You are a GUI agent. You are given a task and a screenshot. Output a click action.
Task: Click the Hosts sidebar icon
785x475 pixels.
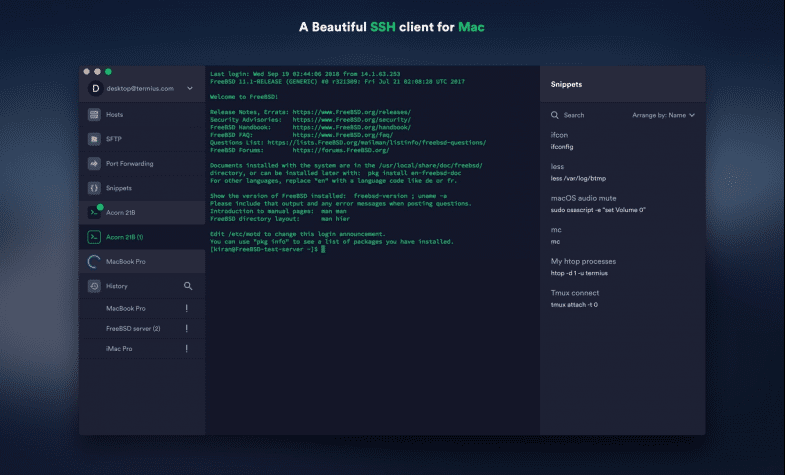pos(94,115)
